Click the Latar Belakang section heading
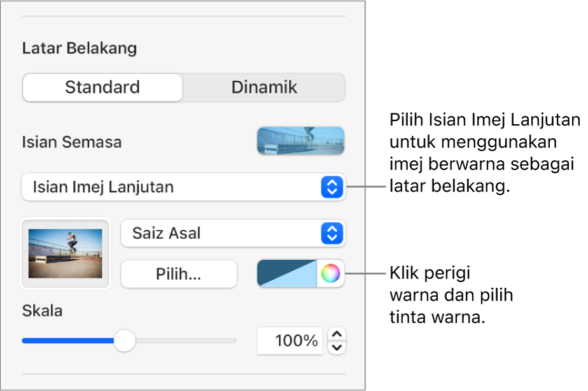 80,48
